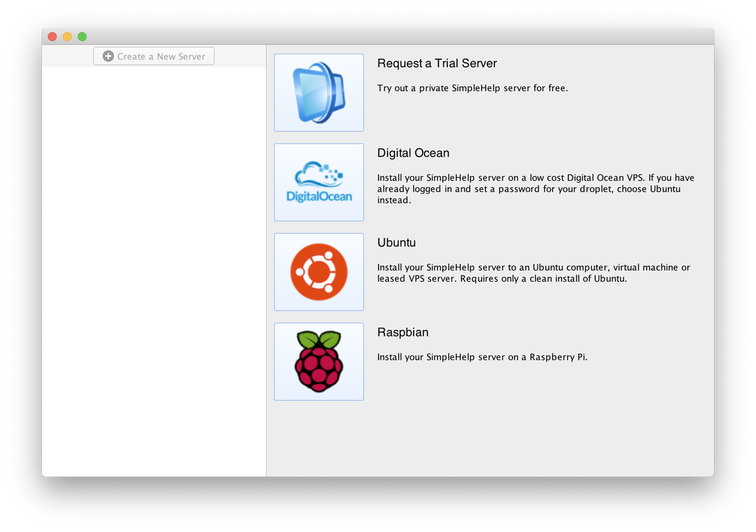Viewport: 756px width, 532px height.
Task: Minimize the window with the yellow button
Action: (x=67, y=36)
